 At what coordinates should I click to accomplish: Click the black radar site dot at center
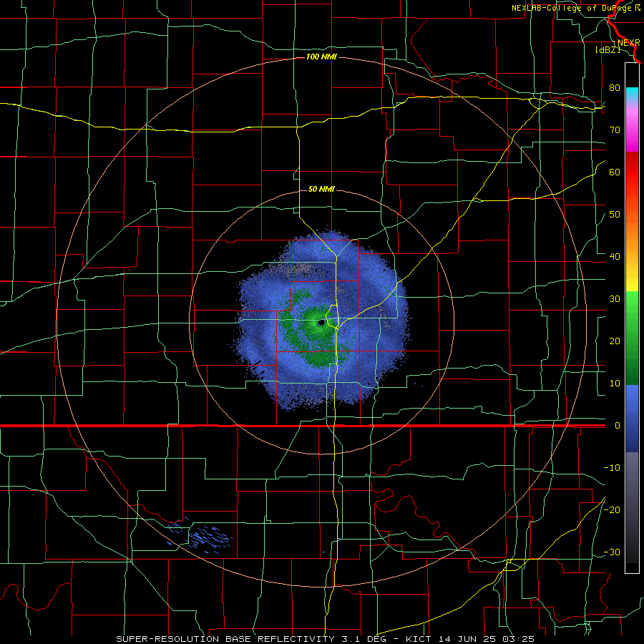coord(321,323)
